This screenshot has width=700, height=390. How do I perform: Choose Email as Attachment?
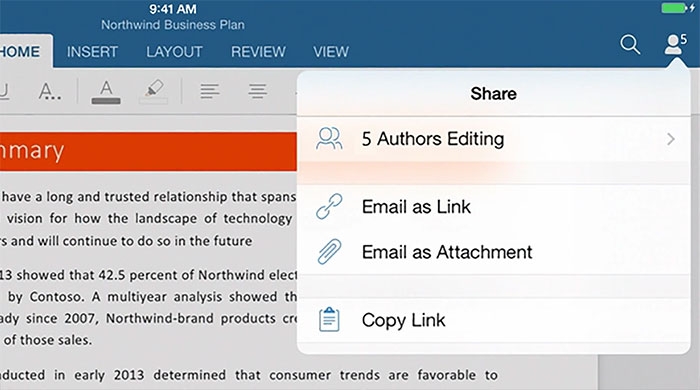tap(493, 252)
